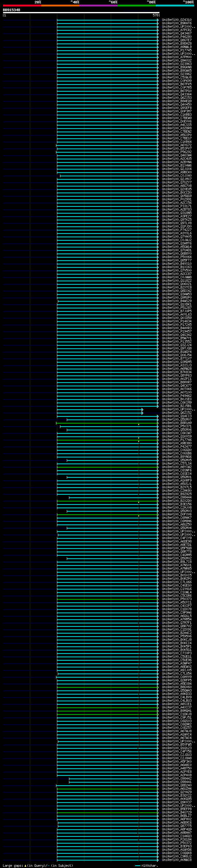Click the query end position 578
197x868 pixels.
coord(155,15)
